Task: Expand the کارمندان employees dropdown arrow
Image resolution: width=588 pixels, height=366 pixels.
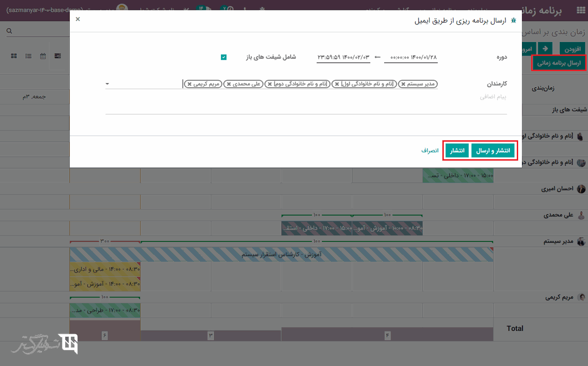Action: (x=108, y=84)
